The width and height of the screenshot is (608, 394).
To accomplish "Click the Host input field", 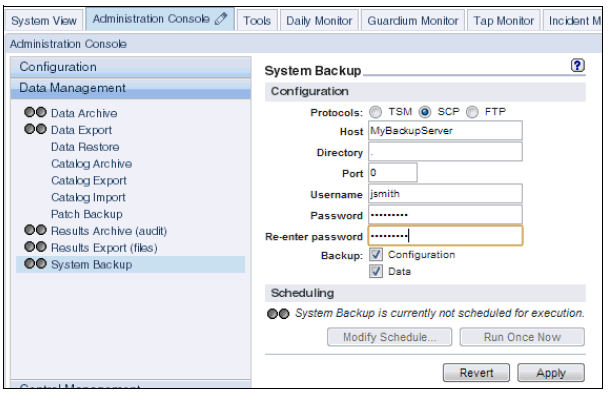I will pos(445,130).
